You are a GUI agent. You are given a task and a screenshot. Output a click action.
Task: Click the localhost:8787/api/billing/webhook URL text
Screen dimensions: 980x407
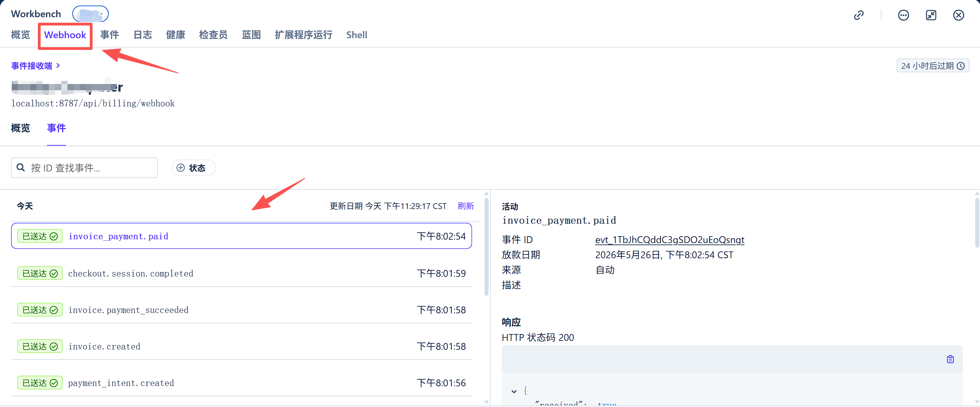(x=93, y=103)
